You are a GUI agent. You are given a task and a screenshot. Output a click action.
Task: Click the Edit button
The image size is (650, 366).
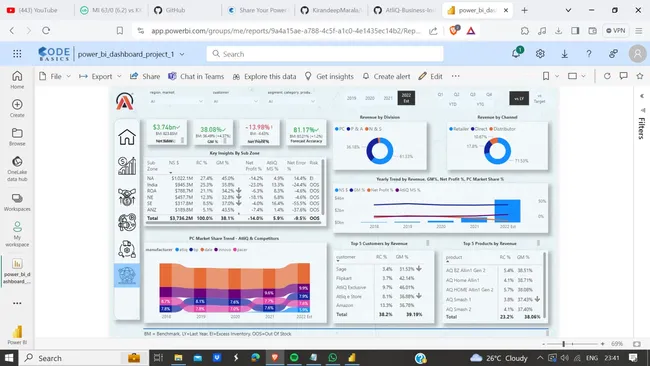[x=431, y=76]
